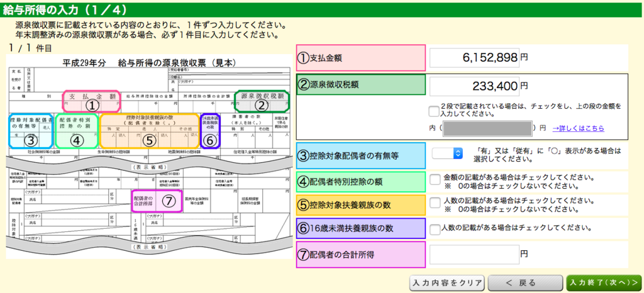Click the grayed 内 amount field
Screen dimensions: 644x293
pos(486,128)
